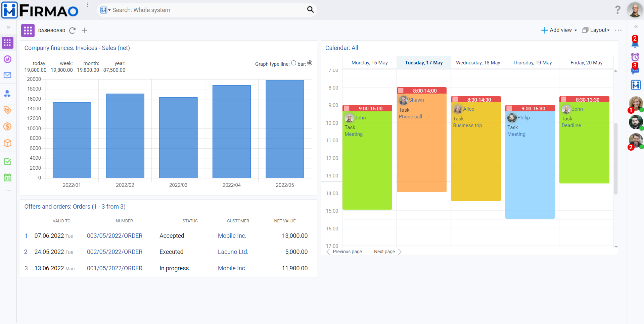Select the line graph type radio button
Viewport: 644px width, 324px height.
pos(293,63)
